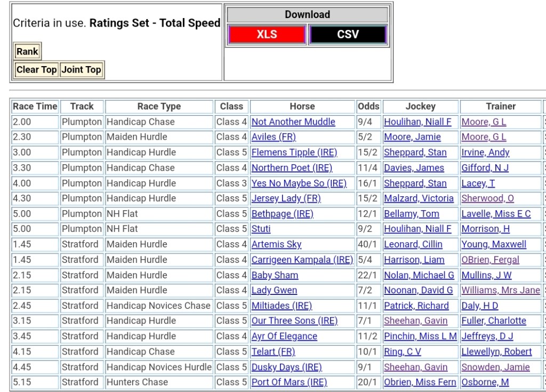The height and width of the screenshot is (392, 546).
Task: Open horse Not Another Muddle link
Action: pyautogui.click(x=293, y=122)
